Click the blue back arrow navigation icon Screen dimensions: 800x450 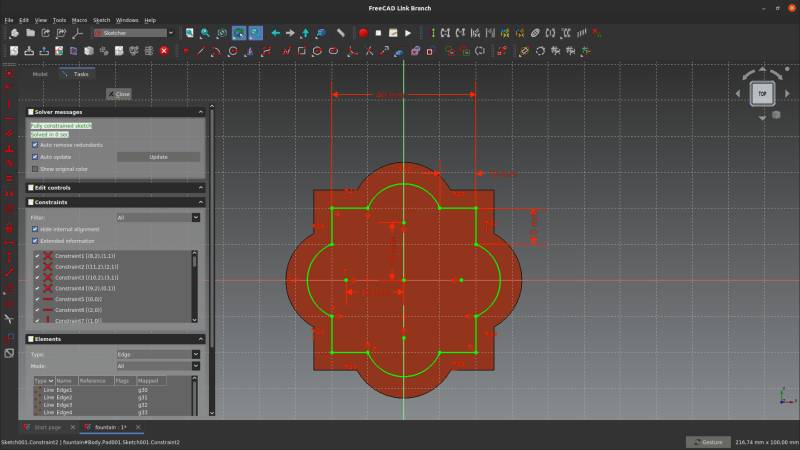[x=276, y=33]
